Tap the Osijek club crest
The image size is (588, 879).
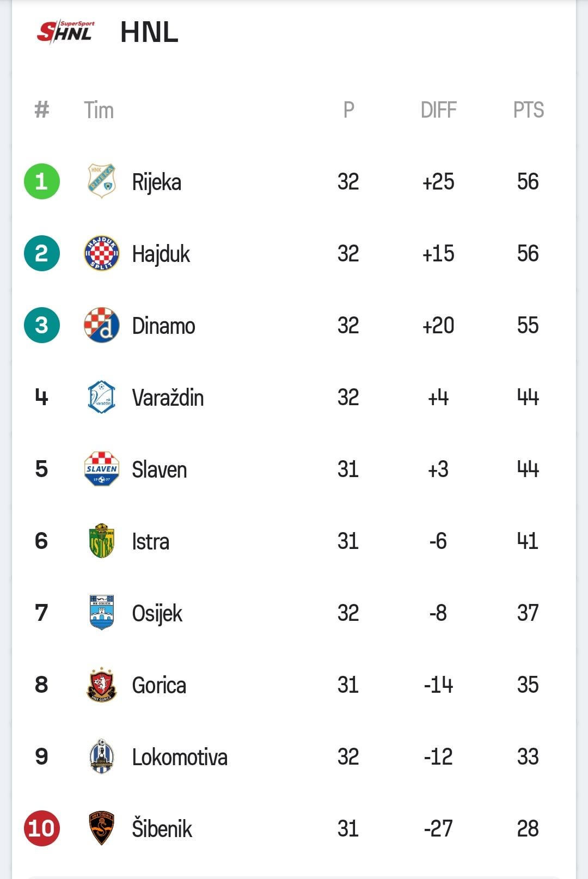tap(102, 613)
